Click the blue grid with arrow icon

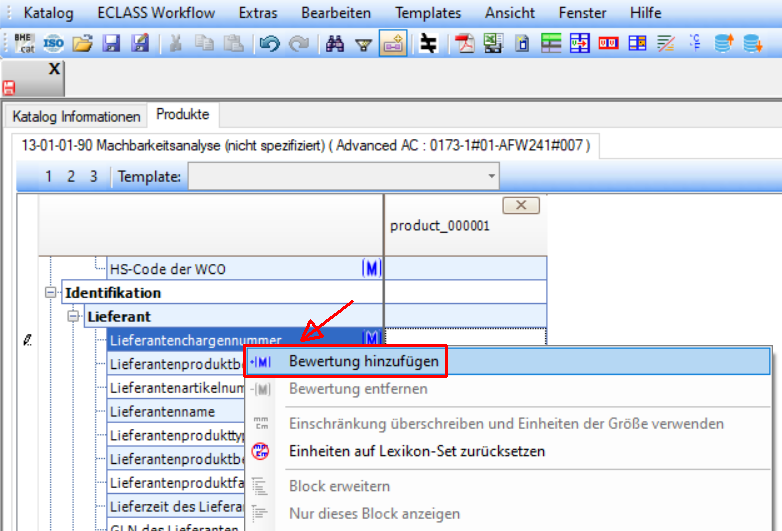click(x=580, y=43)
